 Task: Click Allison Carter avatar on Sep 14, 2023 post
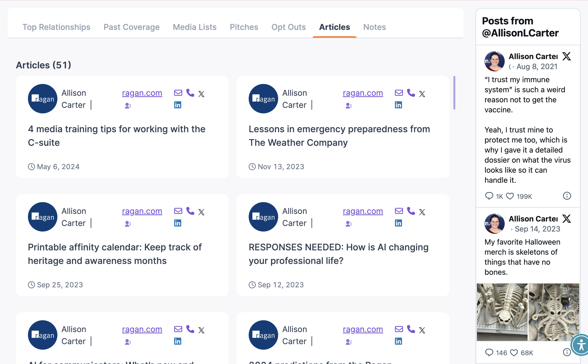(494, 224)
